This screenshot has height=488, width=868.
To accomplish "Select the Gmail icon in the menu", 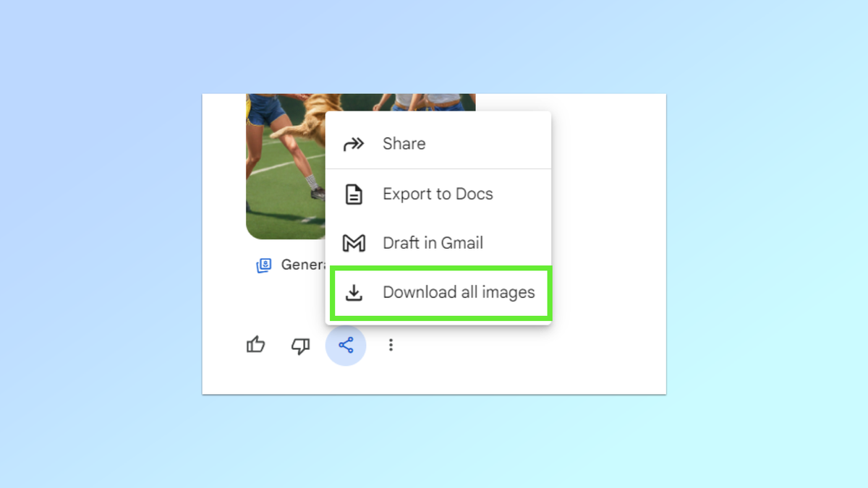I will 354,243.
